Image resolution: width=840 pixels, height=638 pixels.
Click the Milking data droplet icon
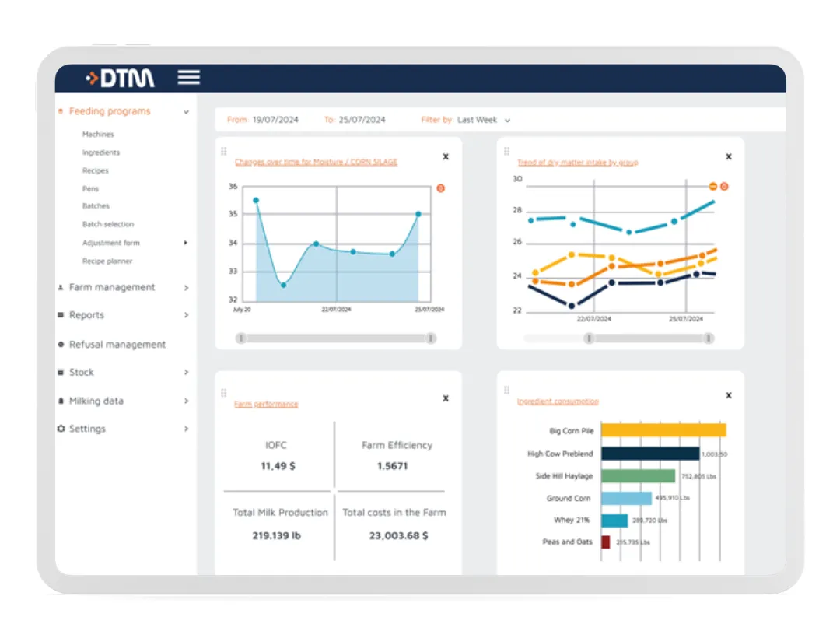coord(61,401)
